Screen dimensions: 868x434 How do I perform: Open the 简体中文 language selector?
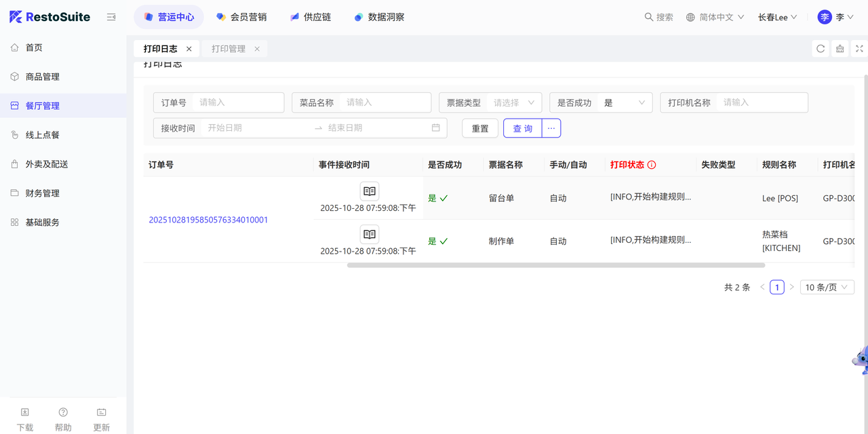(x=715, y=17)
